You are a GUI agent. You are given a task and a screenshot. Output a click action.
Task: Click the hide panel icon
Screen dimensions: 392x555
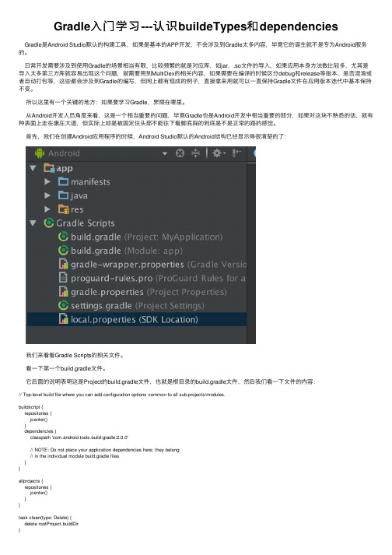[x=236, y=153]
